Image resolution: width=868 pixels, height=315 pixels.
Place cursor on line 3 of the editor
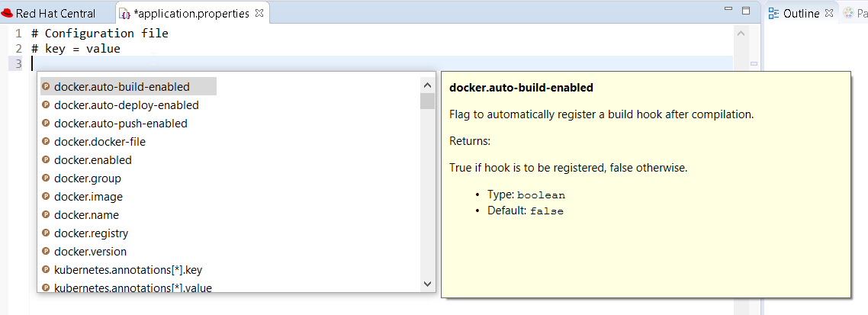[382, 63]
